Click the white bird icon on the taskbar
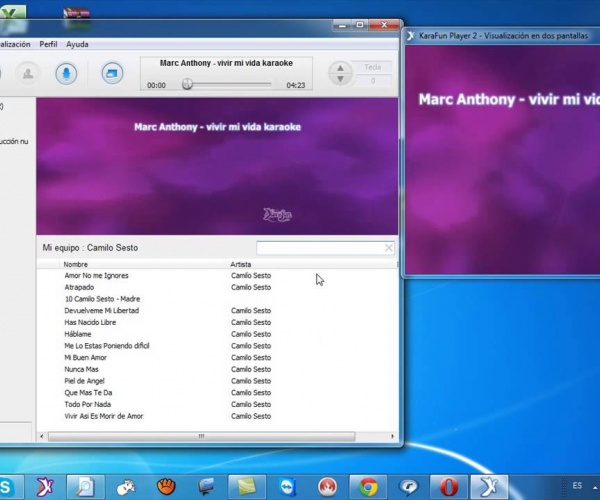The image size is (600, 500). click(x=126, y=487)
